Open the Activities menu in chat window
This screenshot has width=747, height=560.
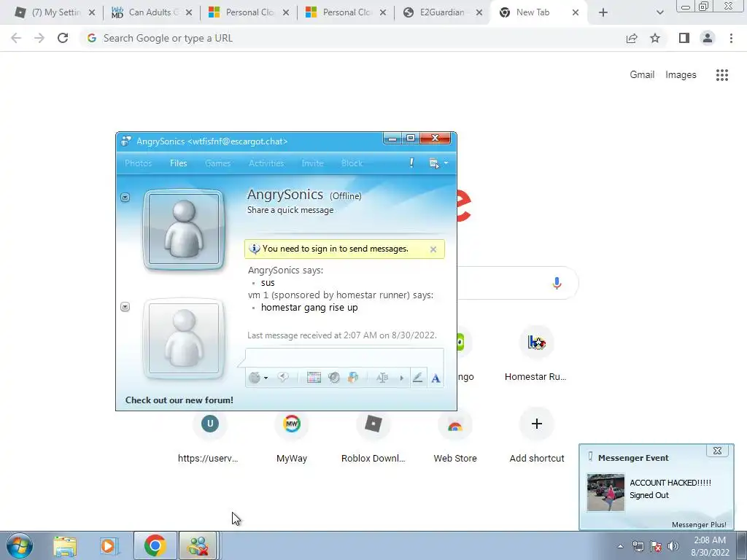266,163
